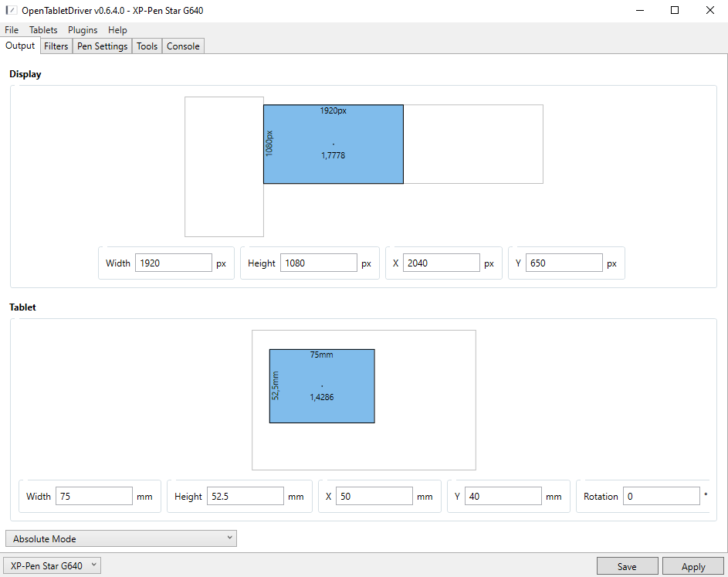
Task: Expand the Absolute Mode dropdown
Action: tap(121, 538)
